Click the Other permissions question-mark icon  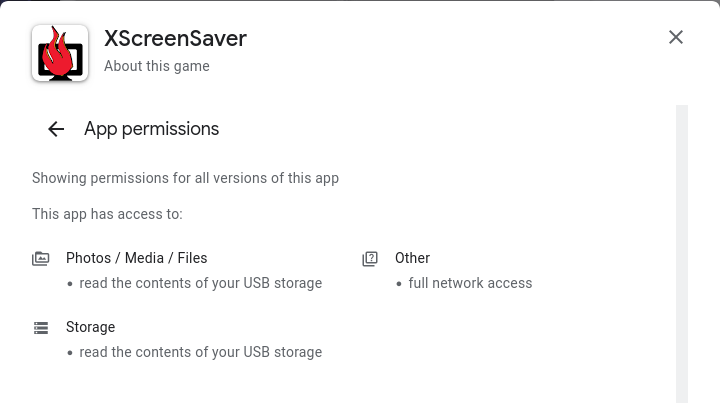[370, 258]
